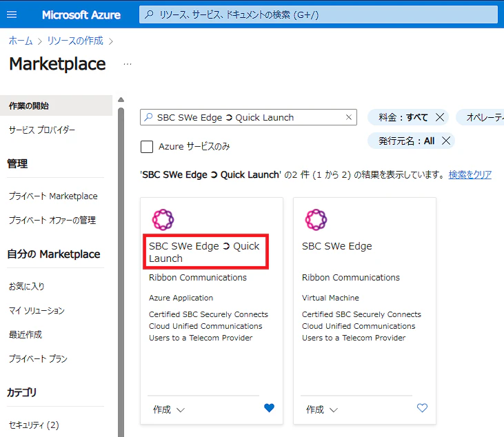Viewport: 504px width, 437px height.
Task: Open 最近作成 in sidebar
Action: click(26, 335)
